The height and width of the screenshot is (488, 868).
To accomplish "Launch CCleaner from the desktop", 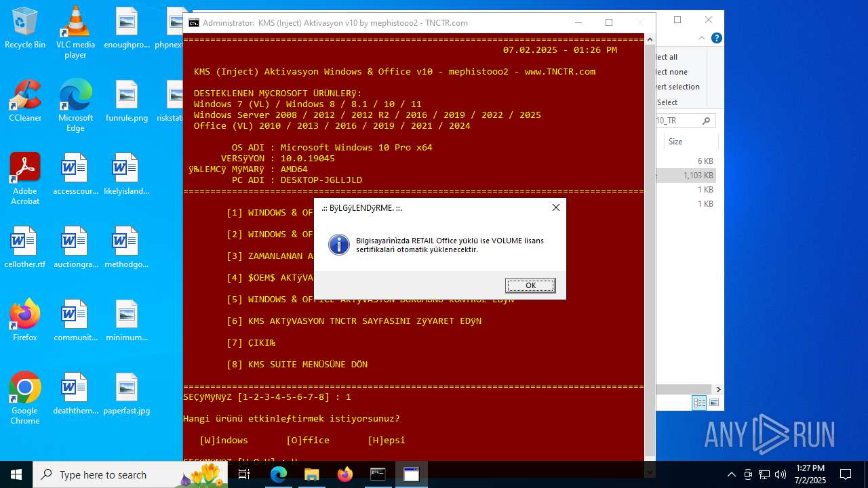I will 25,101.
